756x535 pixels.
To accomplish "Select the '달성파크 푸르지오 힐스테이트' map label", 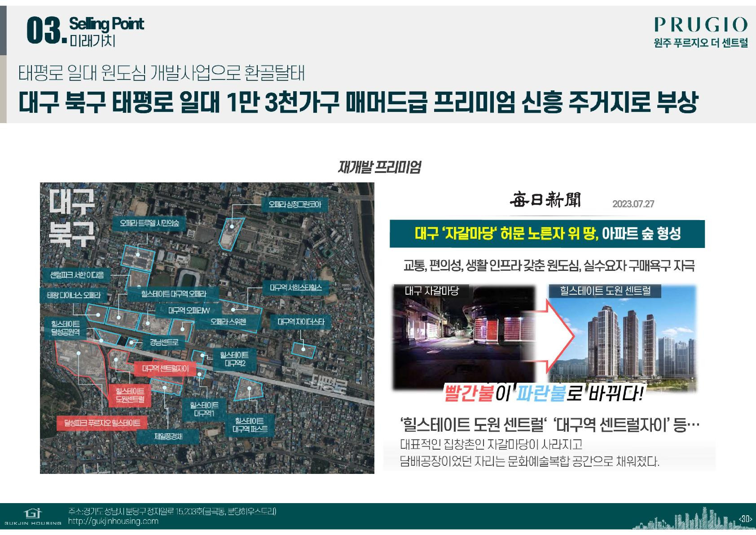I will coord(102,423).
